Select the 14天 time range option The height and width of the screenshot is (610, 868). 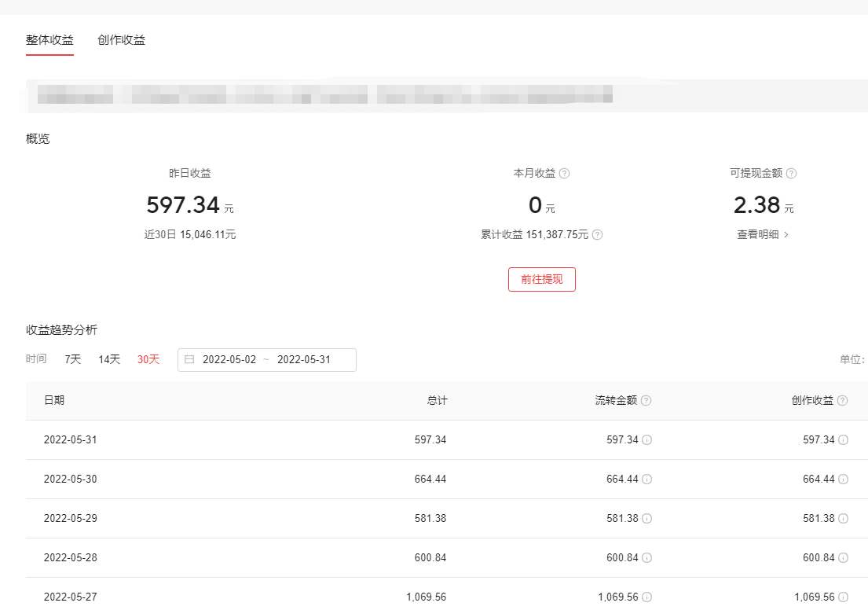109,360
